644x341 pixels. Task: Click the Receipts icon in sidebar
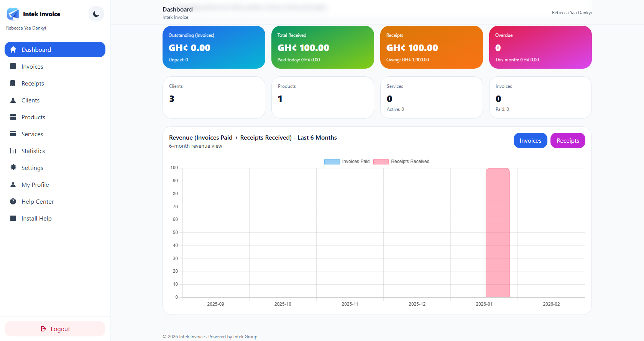point(13,83)
